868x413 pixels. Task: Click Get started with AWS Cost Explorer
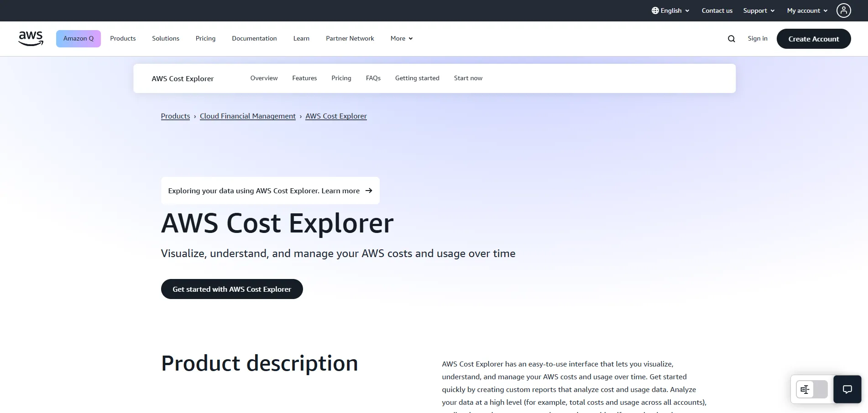click(x=232, y=289)
